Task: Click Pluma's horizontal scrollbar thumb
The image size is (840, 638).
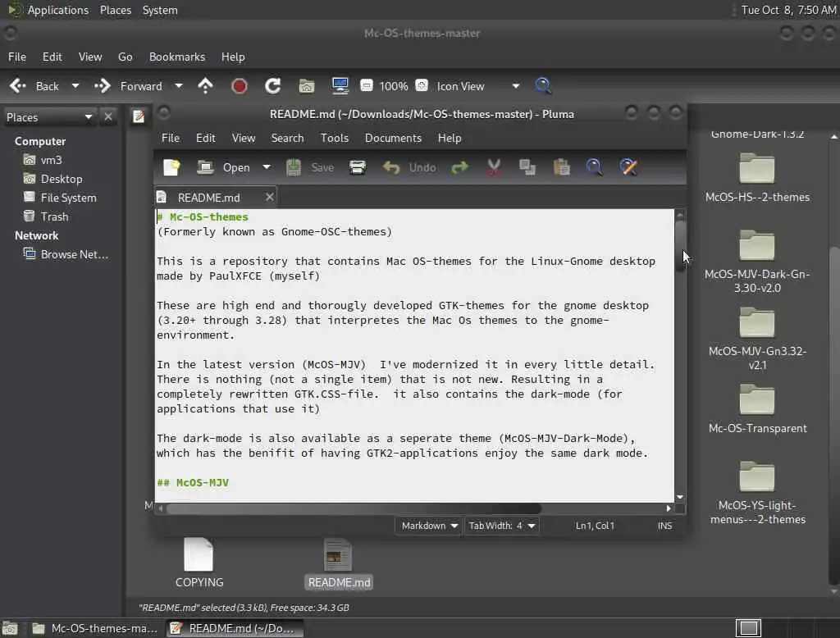Action: [354, 508]
